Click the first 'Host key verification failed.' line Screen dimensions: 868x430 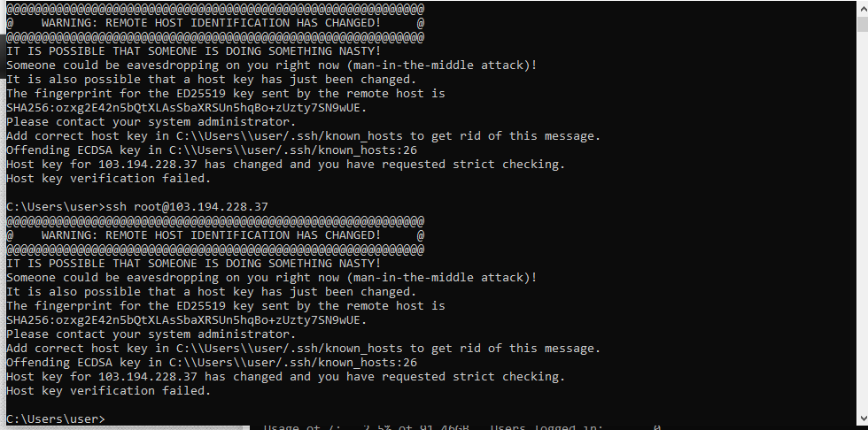pos(109,179)
